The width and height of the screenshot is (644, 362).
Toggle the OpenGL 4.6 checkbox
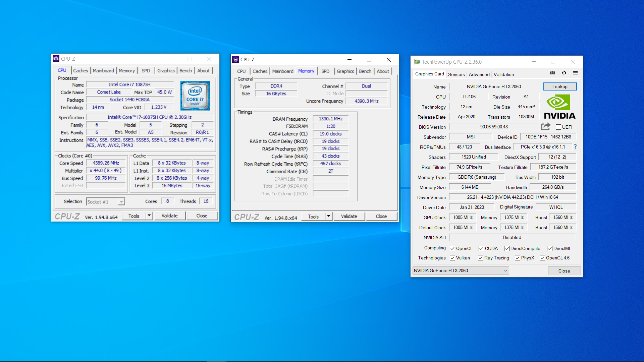click(542, 258)
